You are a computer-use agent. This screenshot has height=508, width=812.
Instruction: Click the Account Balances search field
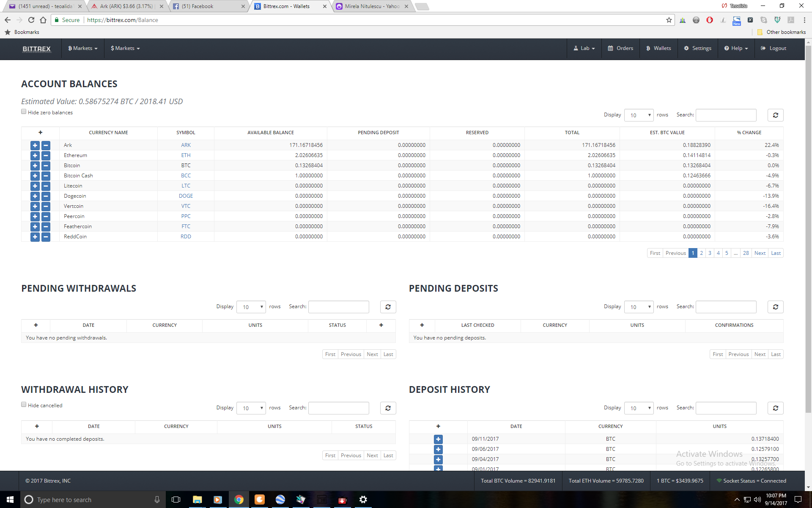[726, 115]
